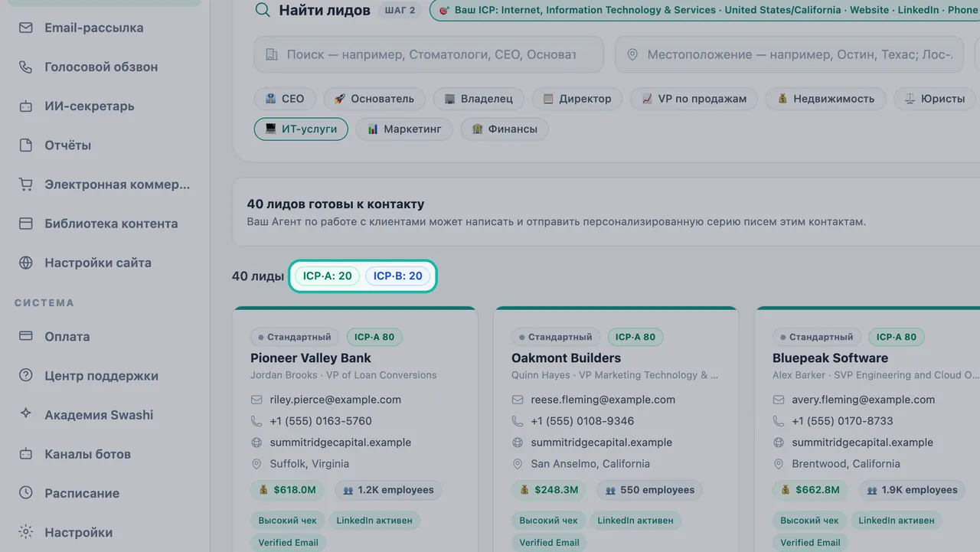Click the Настройки сайта globe icon
This screenshot has width=980, height=552.
point(26,262)
